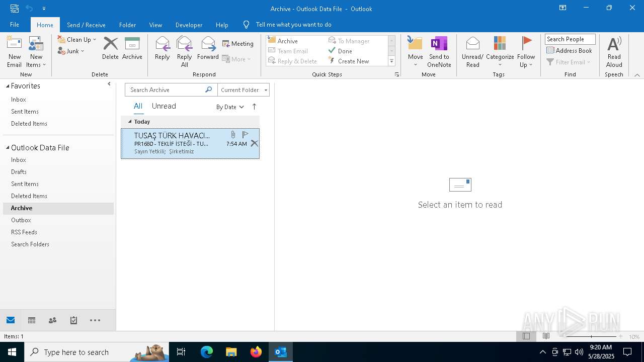Open the Junk dropdown
This screenshot has height=362, width=644.
tap(71, 51)
